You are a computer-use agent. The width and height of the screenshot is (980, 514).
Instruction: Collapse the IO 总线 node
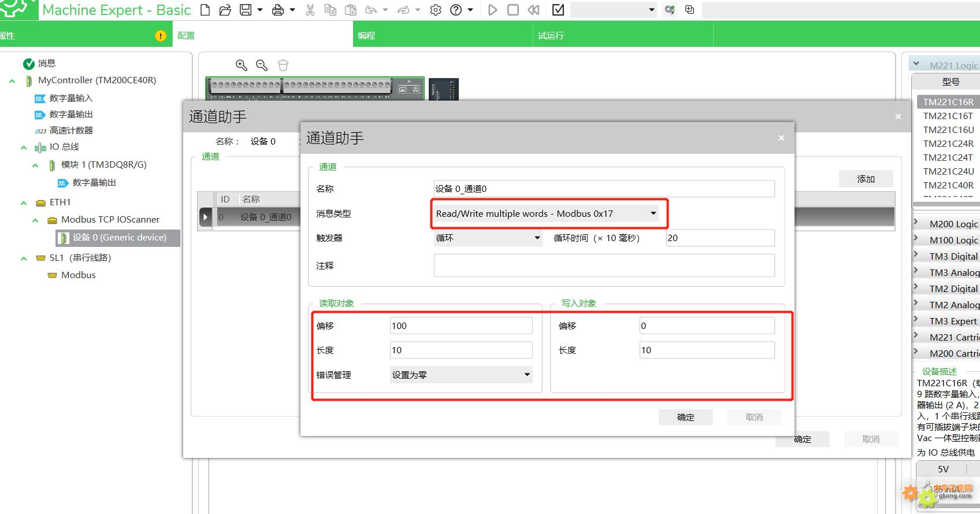[24, 147]
